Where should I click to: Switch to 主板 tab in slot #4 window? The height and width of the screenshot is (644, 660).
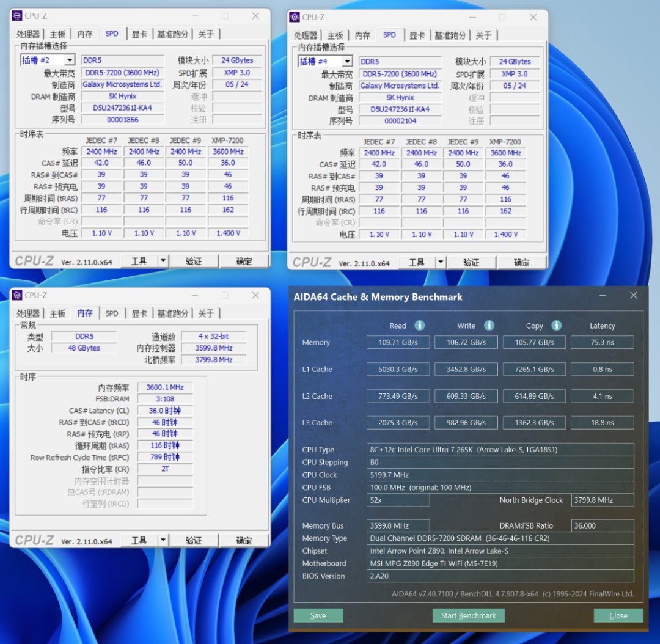(335, 35)
